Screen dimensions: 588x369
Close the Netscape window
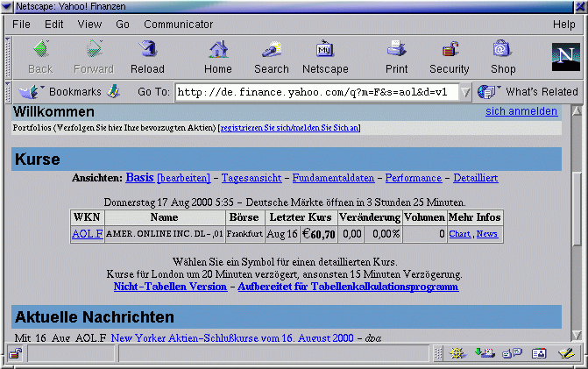(x=580, y=6)
